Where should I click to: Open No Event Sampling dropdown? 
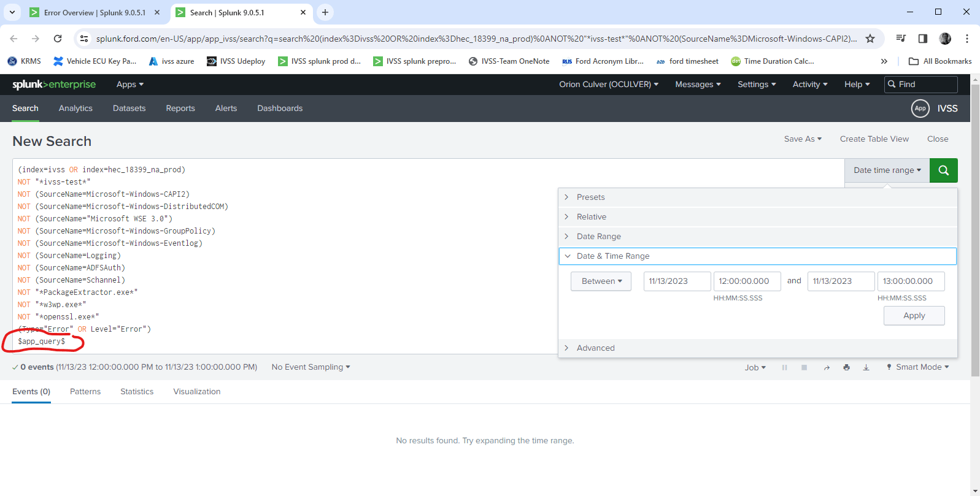(x=311, y=367)
